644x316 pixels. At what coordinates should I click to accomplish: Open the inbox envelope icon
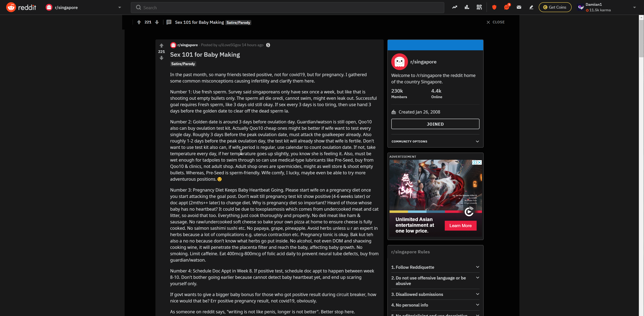(x=519, y=7)
